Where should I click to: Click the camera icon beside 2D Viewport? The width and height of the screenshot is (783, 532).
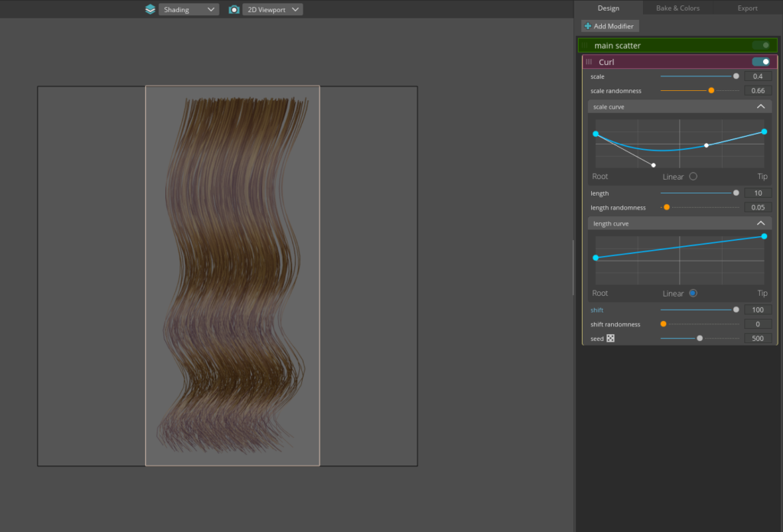click(x=234, y=9)
